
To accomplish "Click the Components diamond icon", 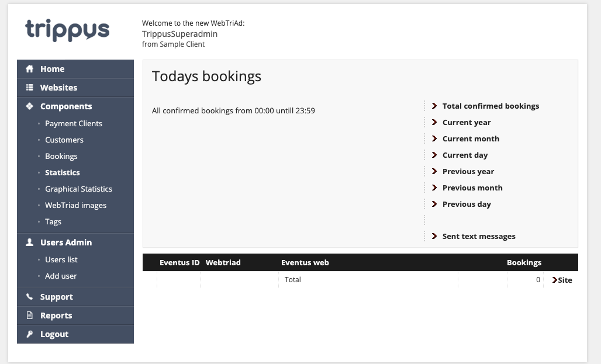I will [29, 106].
